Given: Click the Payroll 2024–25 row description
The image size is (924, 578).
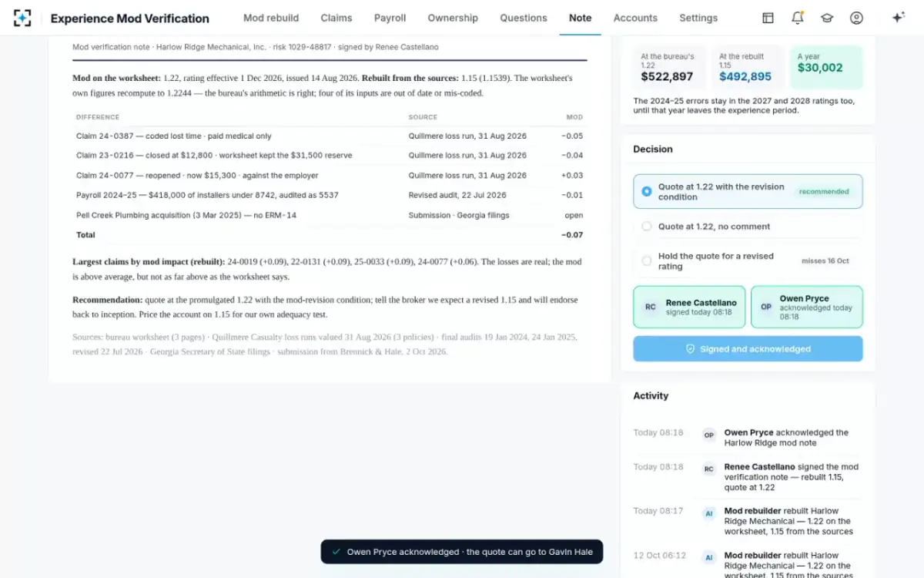Looking at the screenshot, I should [x=207, y=195].
